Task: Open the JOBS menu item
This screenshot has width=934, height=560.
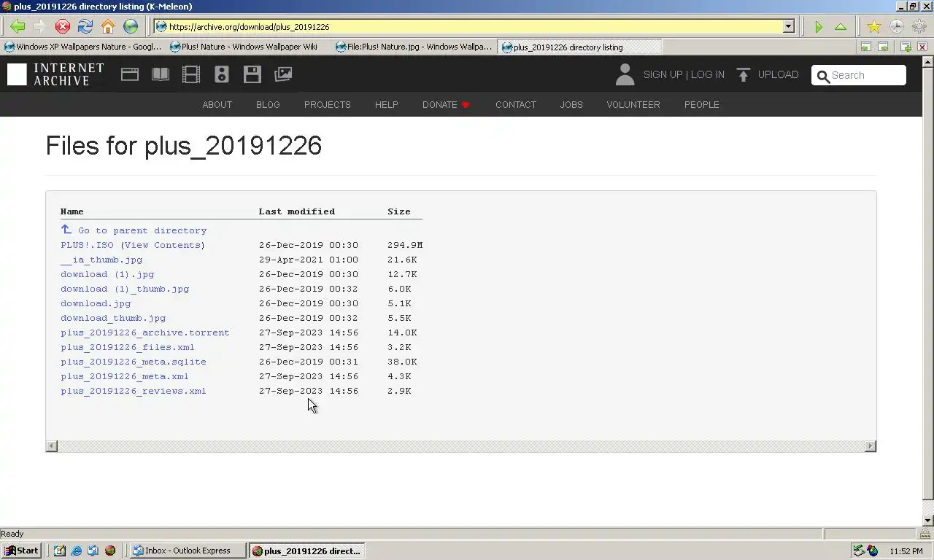Action: 571,105
